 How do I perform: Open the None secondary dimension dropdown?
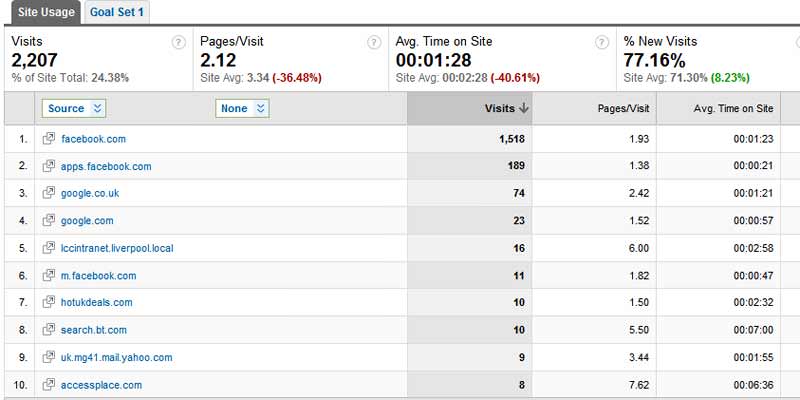coord(242,108)
